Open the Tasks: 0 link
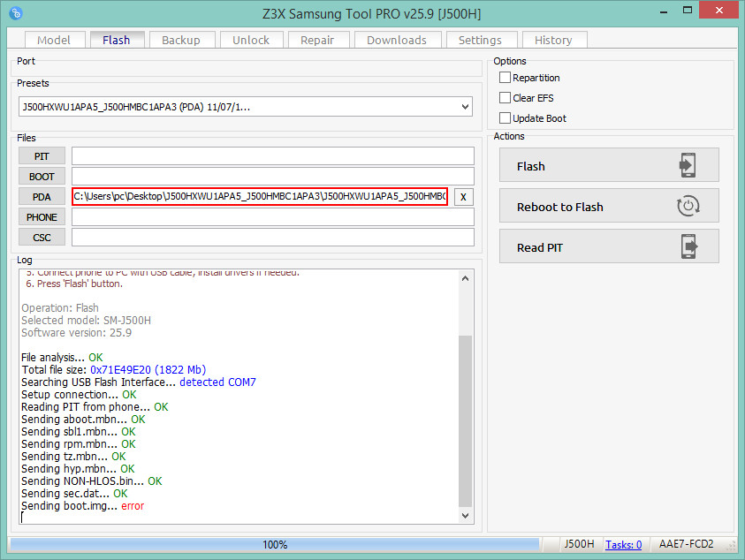745x560 pixels. [623, 544]
